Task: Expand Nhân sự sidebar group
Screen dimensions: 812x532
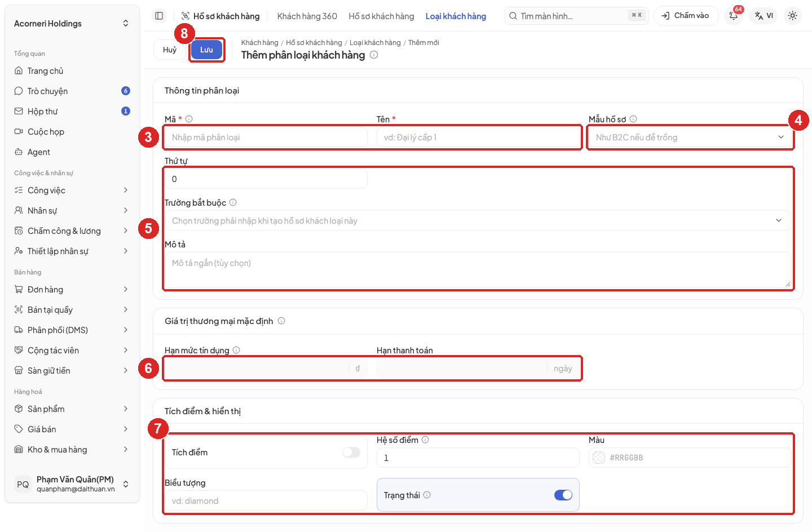Action: pyautogui.click(x=72, y=211)
